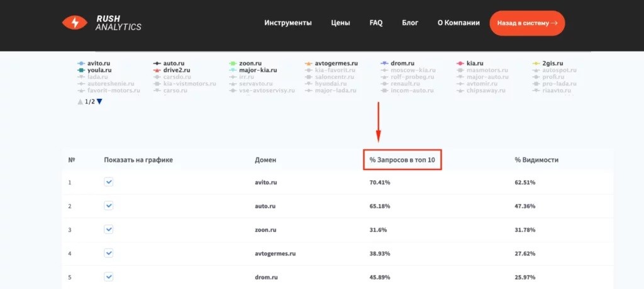Go to the FAQ page
This screenshot has width=644, height=289.
[x=376, y=23]
